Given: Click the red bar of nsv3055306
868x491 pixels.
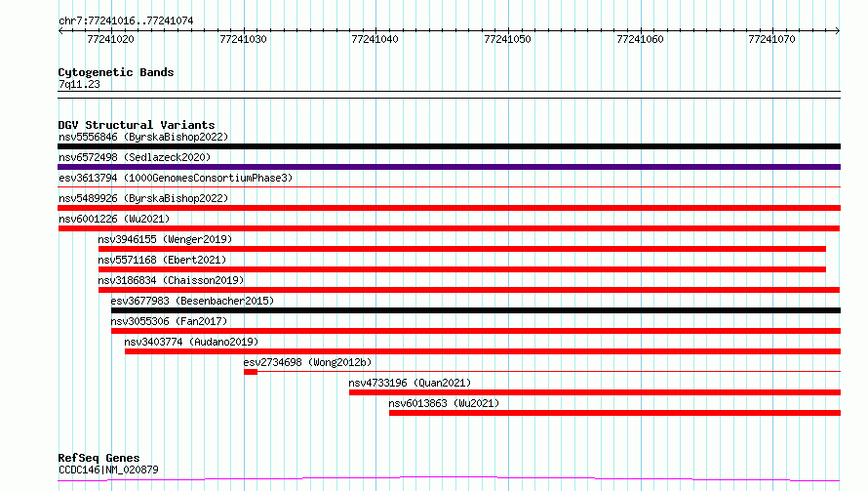Looking at the screenshot, I should (x=476, y=331).
